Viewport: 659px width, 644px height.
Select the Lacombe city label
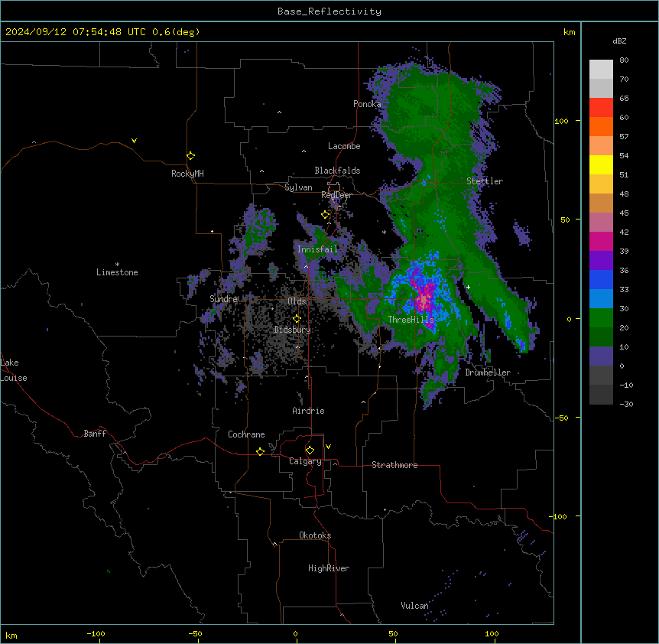344,146
